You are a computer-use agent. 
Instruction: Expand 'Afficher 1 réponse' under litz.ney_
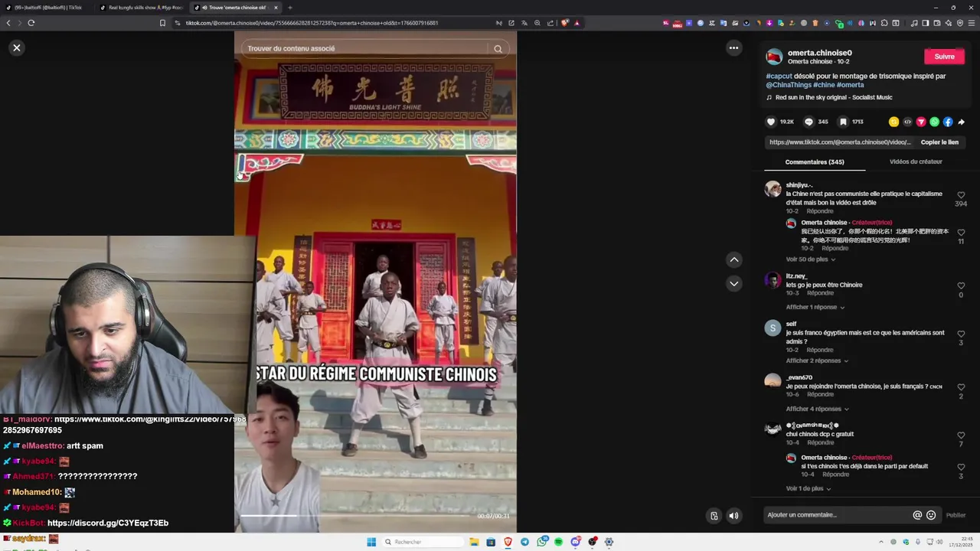(815, 307)
